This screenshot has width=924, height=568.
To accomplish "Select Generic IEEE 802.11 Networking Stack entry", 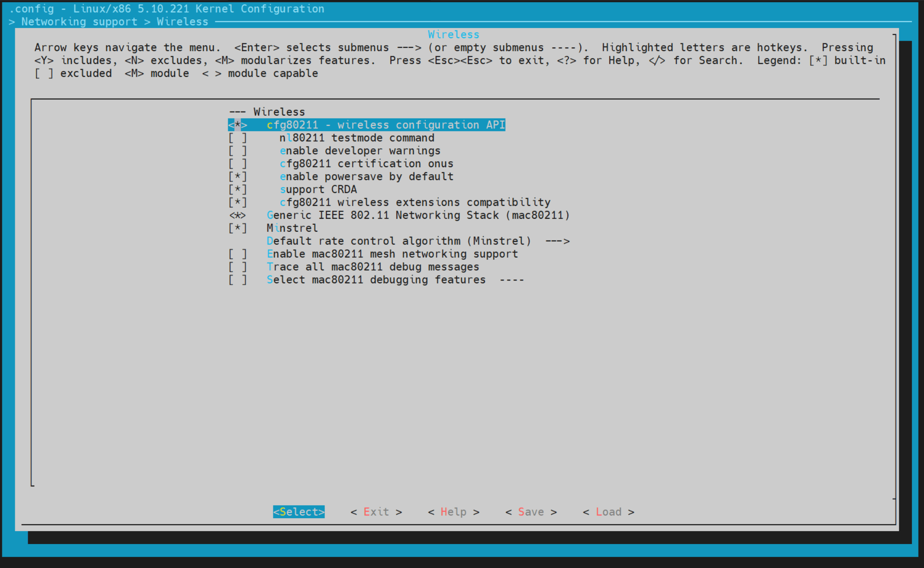I will coord(418,215).
